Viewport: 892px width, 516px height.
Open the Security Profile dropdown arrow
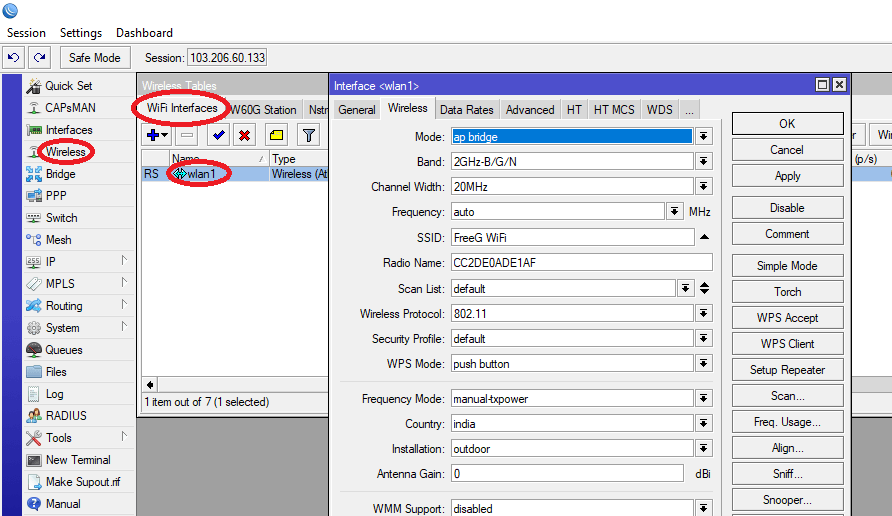pos(704,339)
